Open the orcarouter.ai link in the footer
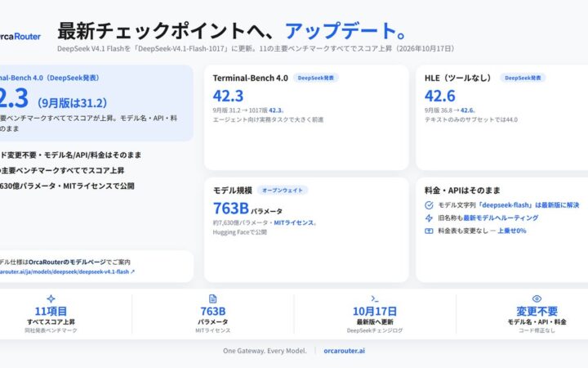The width and height of the screenshot is (588, 368). pyautogui.click(x=344, y=351)
